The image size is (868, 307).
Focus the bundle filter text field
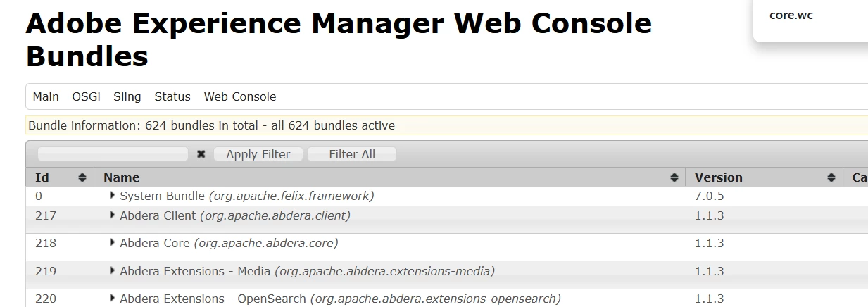(x=113, y=154)
